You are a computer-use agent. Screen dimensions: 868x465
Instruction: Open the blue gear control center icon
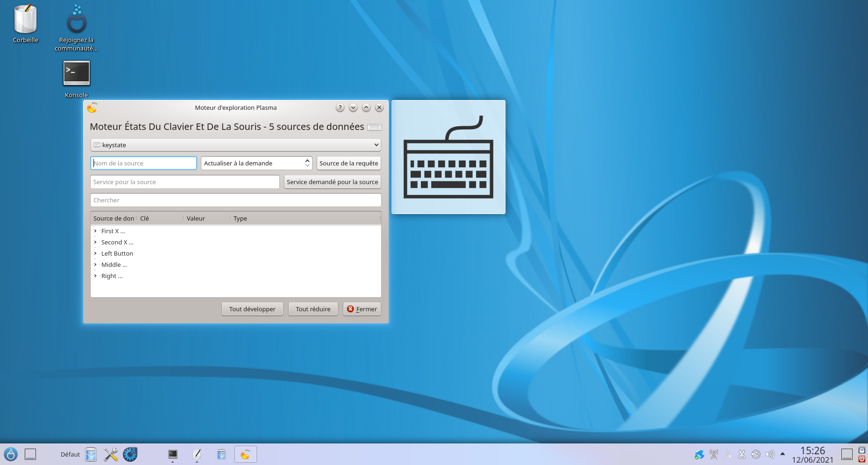pyautogui.click(x=130, y=454)
